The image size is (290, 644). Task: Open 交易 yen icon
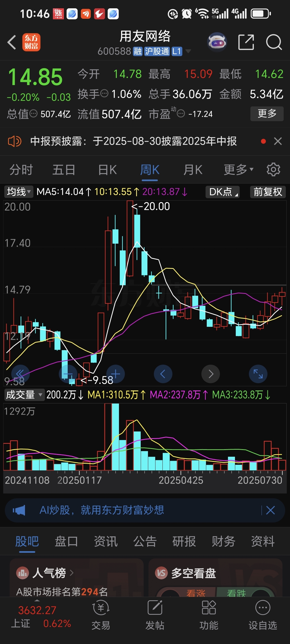(101, 608)
